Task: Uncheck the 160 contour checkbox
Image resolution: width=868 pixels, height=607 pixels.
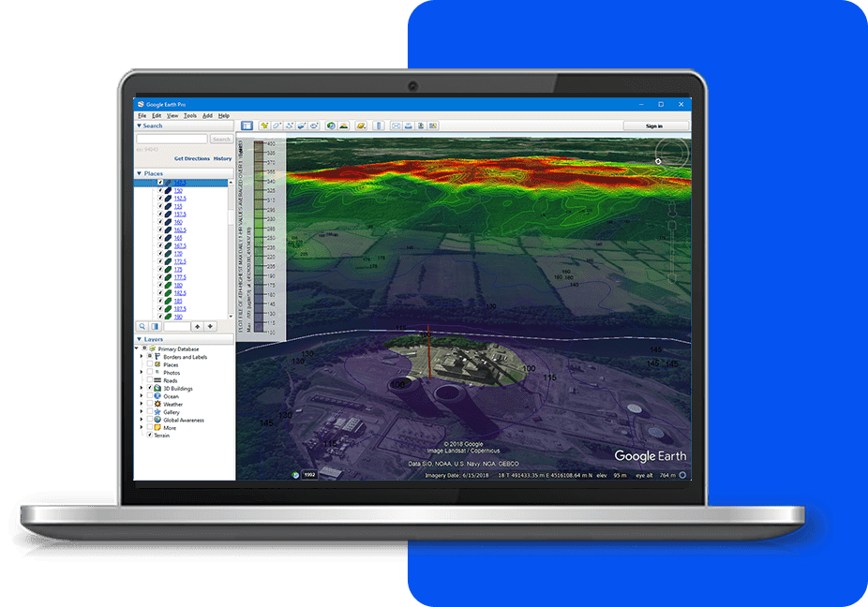Action: click(160, 222)
